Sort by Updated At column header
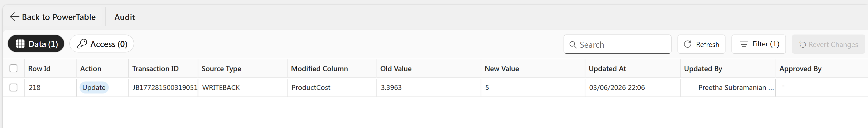The width and height of the screenshot is (868, 128). [607, 69]
